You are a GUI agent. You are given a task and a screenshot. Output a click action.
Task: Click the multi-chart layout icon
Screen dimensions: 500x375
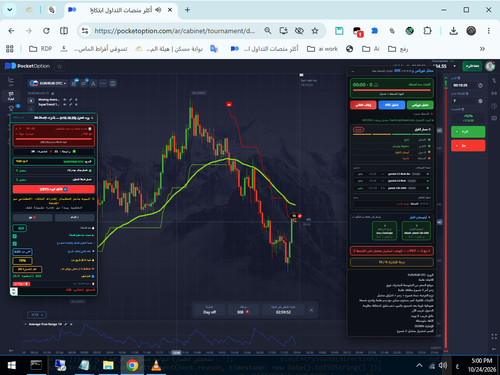tap(113, 83)
